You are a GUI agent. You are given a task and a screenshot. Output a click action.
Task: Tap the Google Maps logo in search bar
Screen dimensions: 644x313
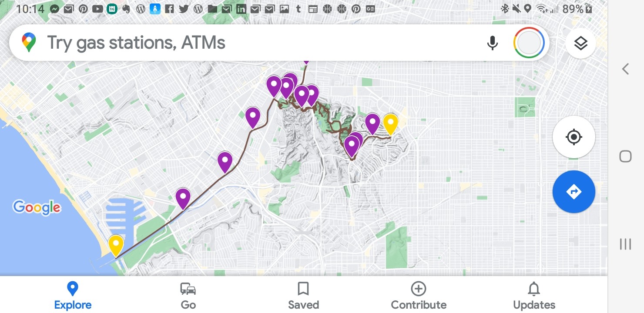pos(29,43)
